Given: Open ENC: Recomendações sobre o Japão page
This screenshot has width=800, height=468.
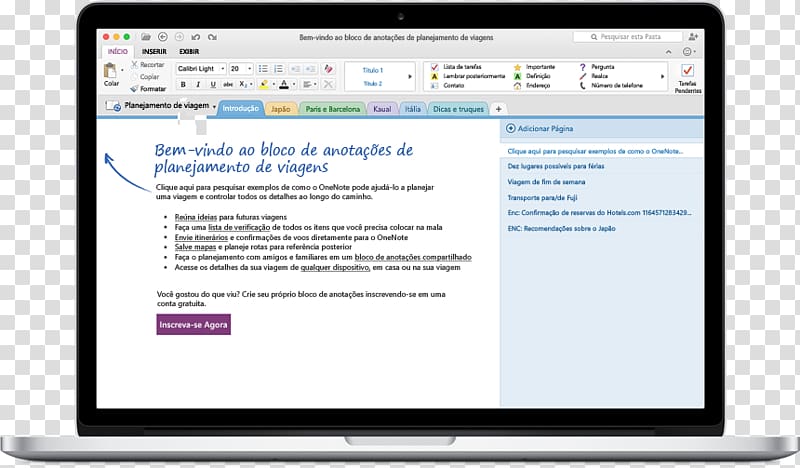Looking at the screenshot, I should [561, 229].
